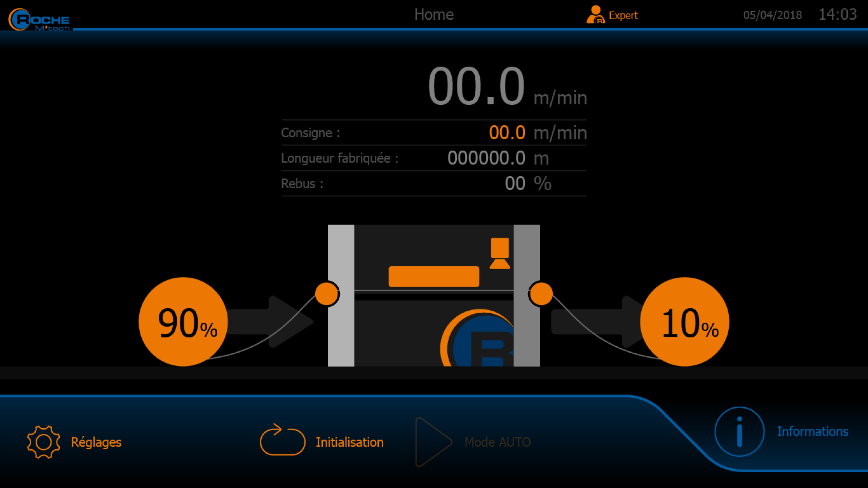Click the Longueur fabriquée value
The image size is (868, 488).
(486, 158)
